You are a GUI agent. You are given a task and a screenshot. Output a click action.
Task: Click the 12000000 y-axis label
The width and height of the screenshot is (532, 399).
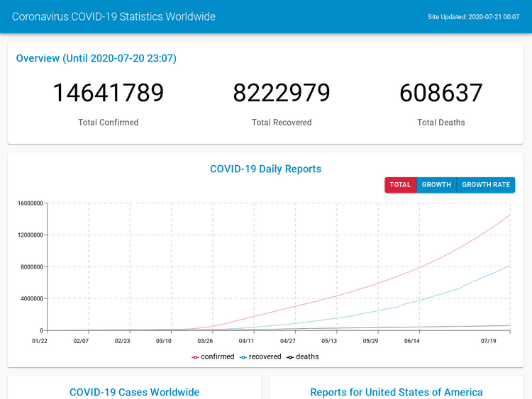pyautogui.click(x=31, y=235)
